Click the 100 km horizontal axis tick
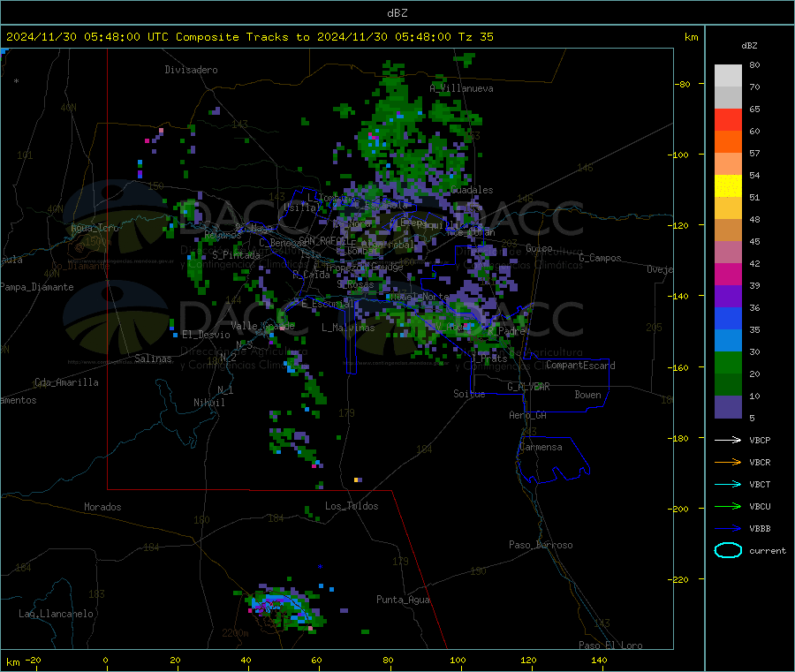795x672 pixels. point(458,660)
